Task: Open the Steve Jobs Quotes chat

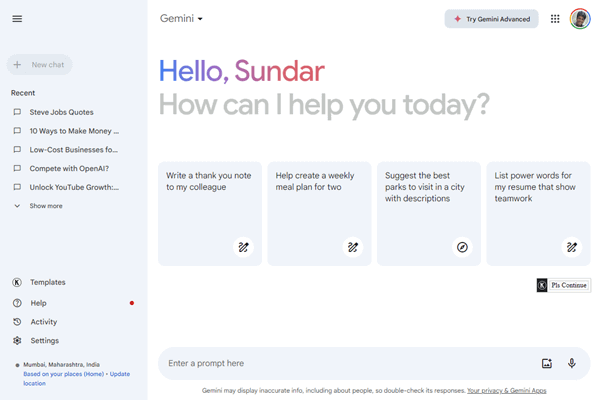Action: click(x=61, y=112)
